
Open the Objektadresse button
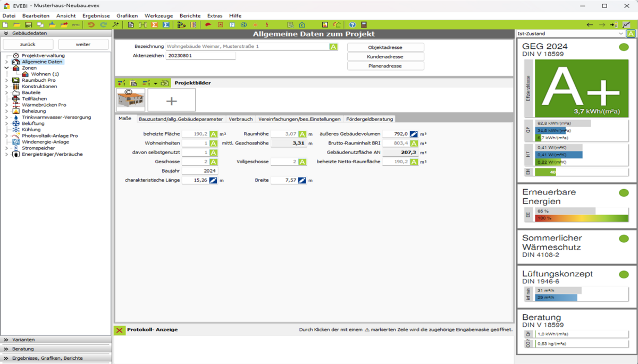tap(385, 47)
